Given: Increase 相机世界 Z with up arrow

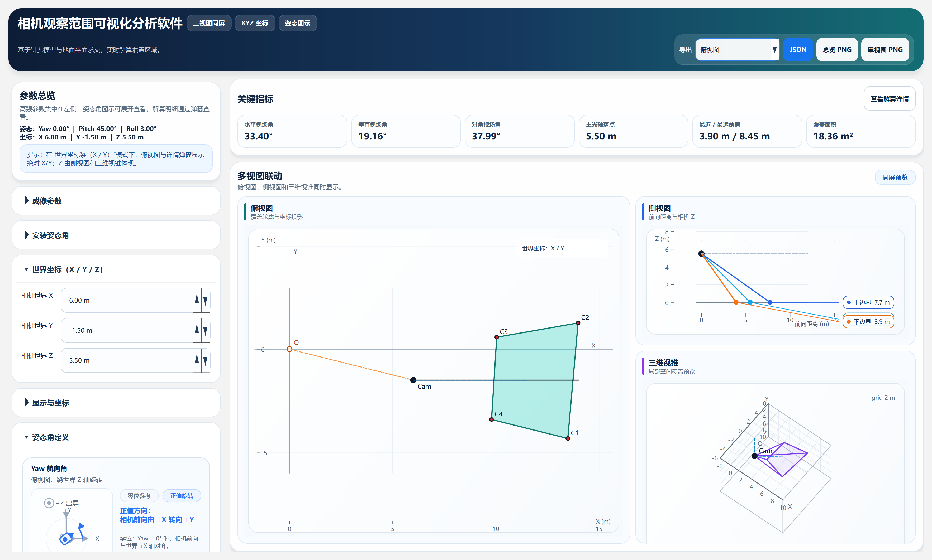Looking at the screenshot, I should (x=197, y=359).
